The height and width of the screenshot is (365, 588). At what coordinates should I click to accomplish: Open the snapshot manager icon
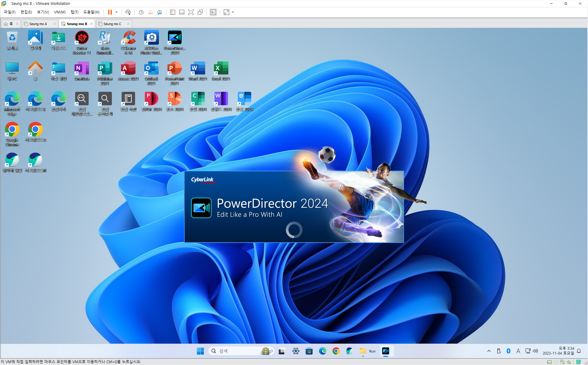[160, 12]
